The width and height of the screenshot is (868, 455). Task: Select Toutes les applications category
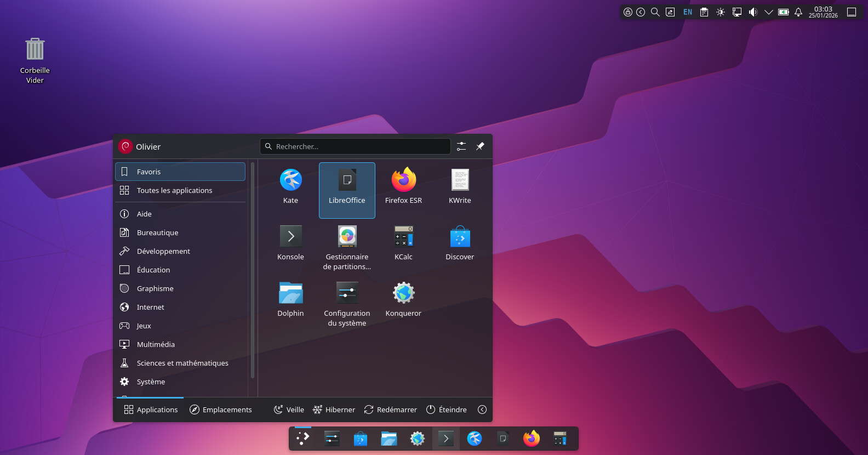click(180, 190)
